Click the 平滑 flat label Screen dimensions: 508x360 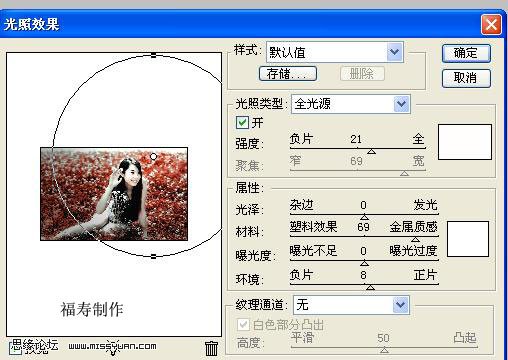[302, 337]
